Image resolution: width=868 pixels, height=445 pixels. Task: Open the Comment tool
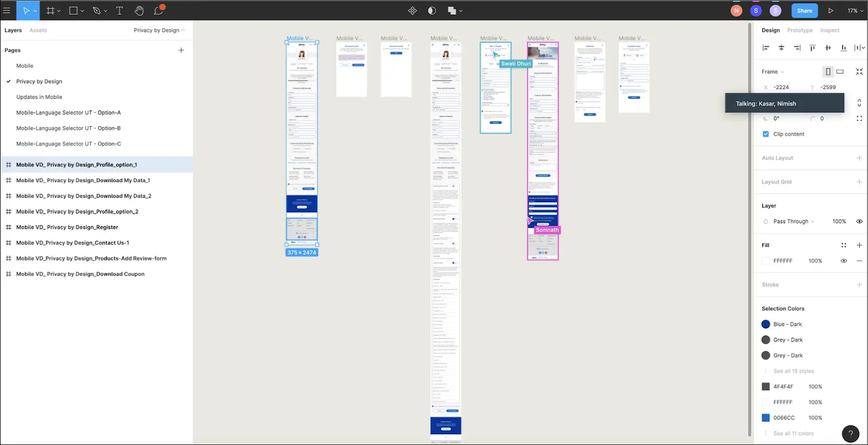159,10
